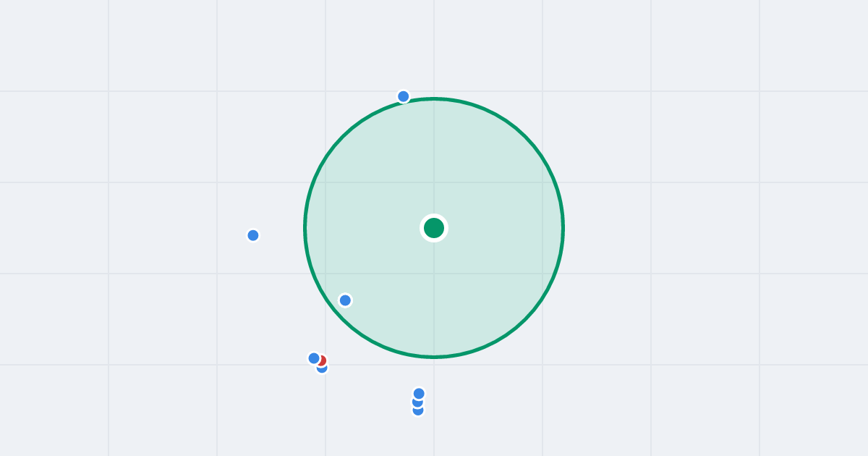Select the topmost blue marker in the stacked trio
This screenshot has height=456, width=868.
click(x=419, y=394)
